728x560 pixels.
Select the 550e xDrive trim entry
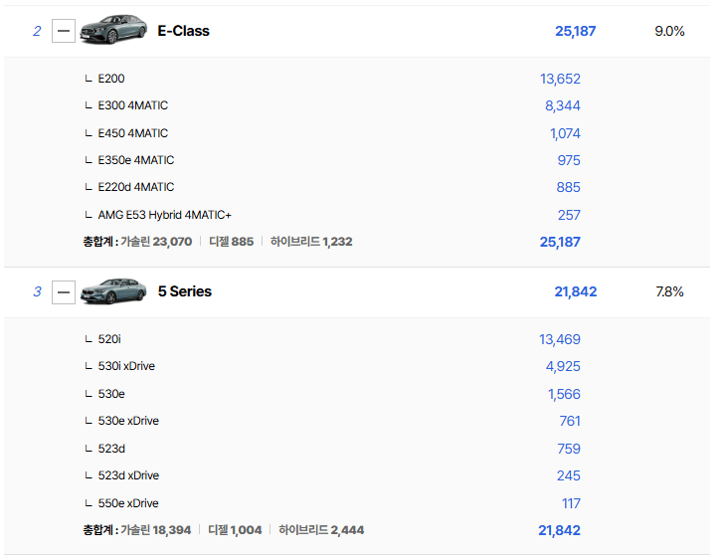(x=128, y=503)
